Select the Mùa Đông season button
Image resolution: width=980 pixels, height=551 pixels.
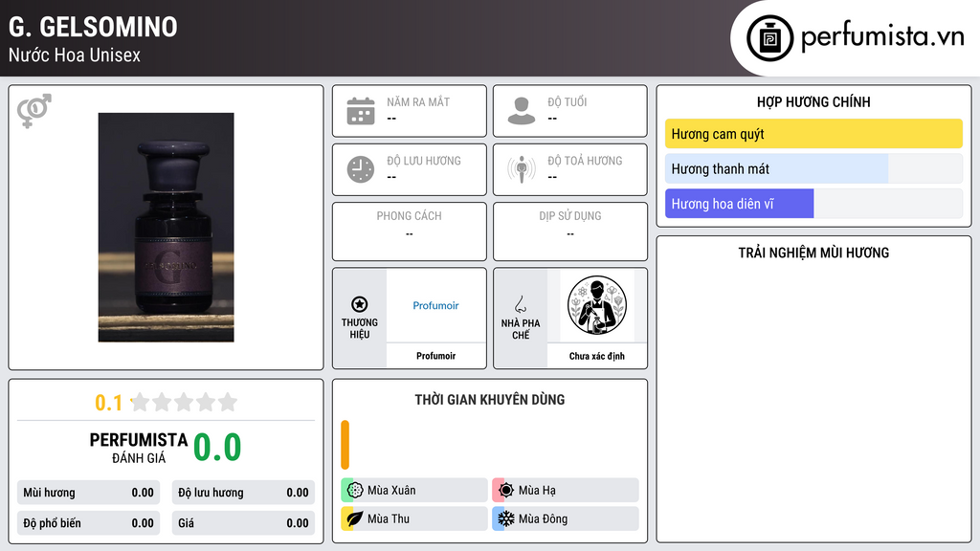point(566,518)
